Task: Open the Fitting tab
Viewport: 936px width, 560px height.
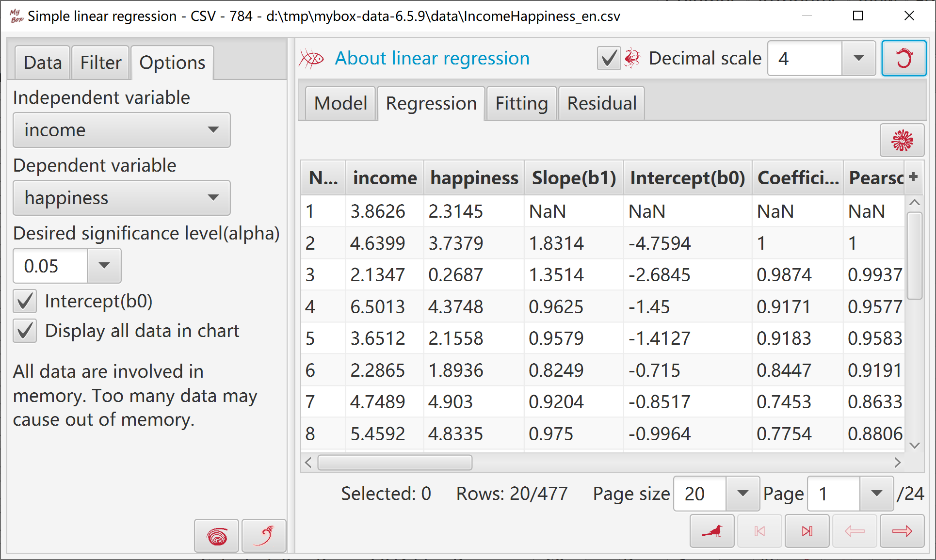Action: coord(521,103)
